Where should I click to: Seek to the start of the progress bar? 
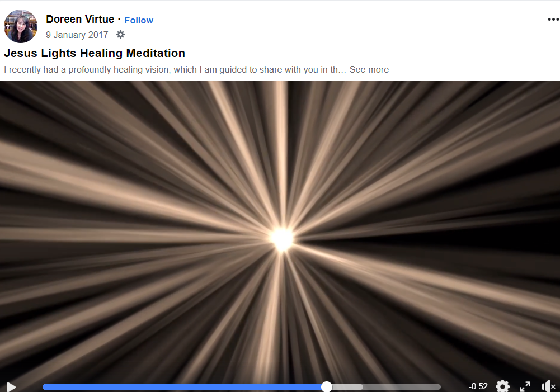point(44,387)
